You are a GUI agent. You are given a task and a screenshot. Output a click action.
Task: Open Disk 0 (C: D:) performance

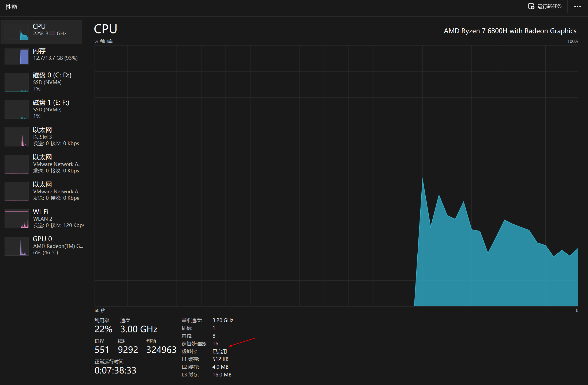[52, 75]
